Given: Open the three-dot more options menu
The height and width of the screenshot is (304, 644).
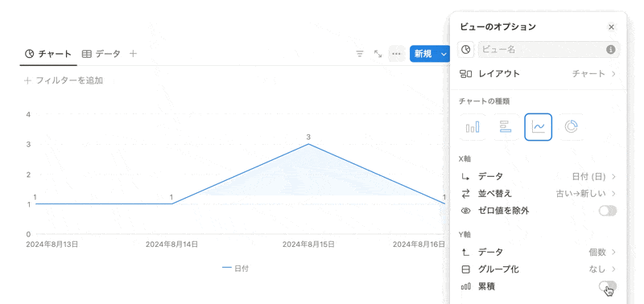Looking at the screenshot, I should [396, 54].
